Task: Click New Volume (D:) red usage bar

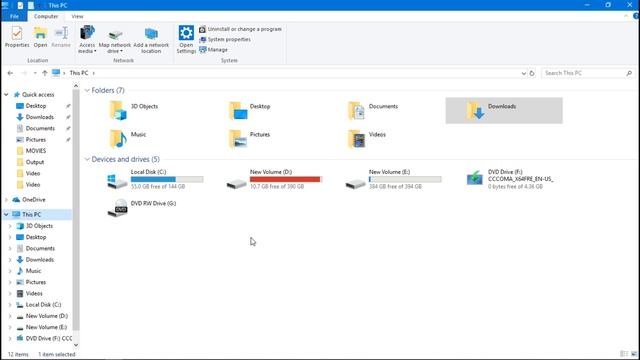Action: [286, 179]
